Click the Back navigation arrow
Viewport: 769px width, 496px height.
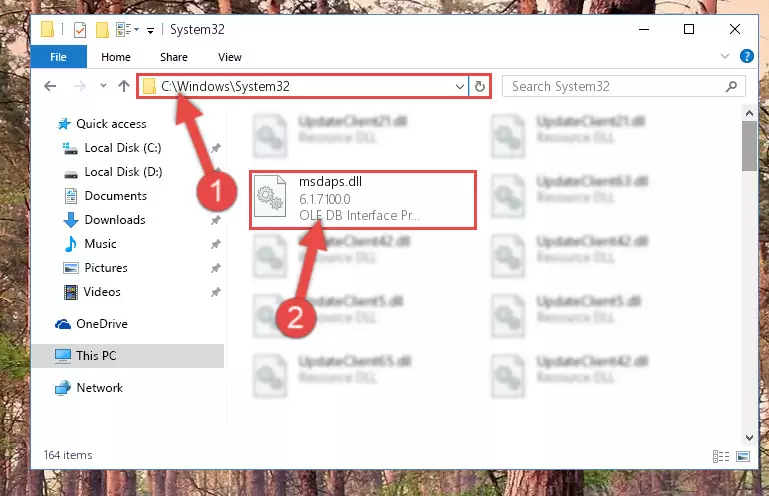click(50, 86)
